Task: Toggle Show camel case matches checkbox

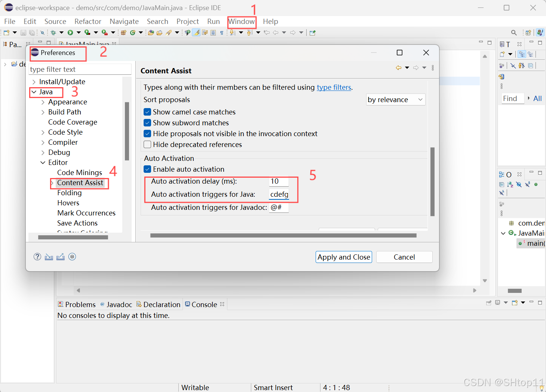Action: coord(147,112)
